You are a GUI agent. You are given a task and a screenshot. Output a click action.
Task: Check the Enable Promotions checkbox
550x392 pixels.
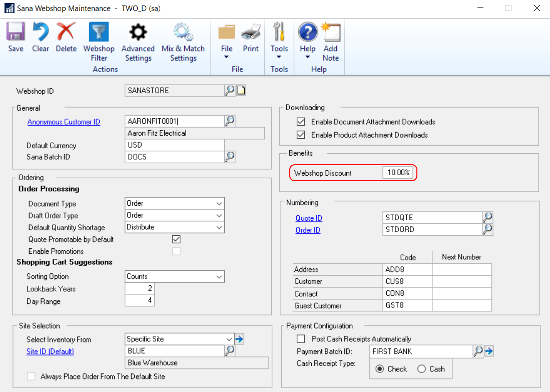[x=176, y=251]
